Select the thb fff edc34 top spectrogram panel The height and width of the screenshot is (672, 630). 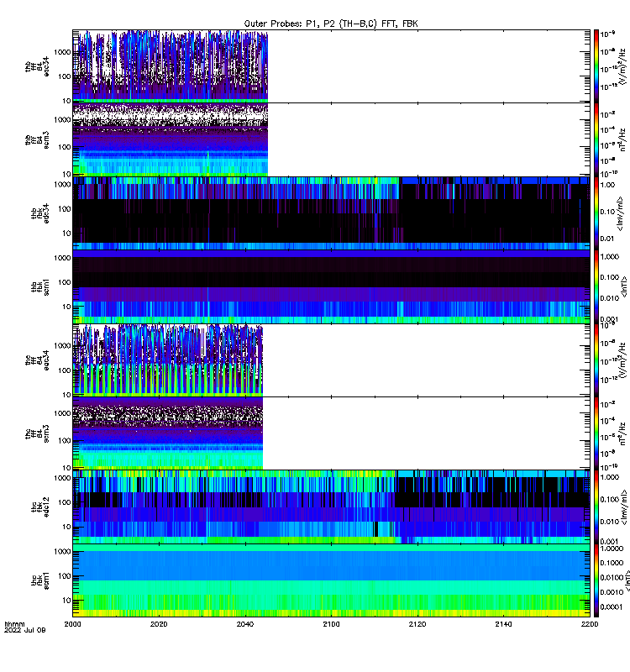tap(331, 66)
